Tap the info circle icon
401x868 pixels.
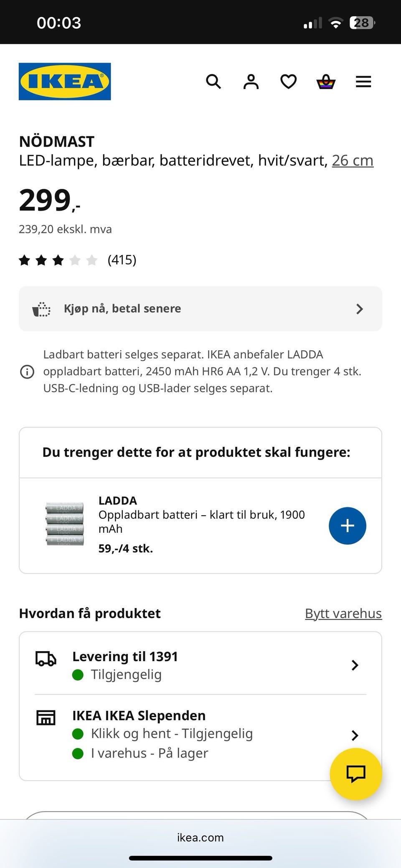pyautogui.click(x=27, y=372)
